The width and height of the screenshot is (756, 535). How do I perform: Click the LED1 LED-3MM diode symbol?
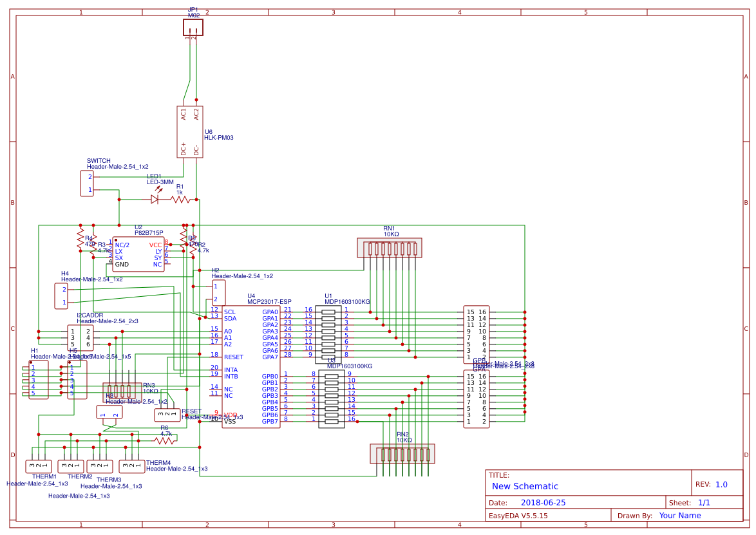click(x=155, y=198)
